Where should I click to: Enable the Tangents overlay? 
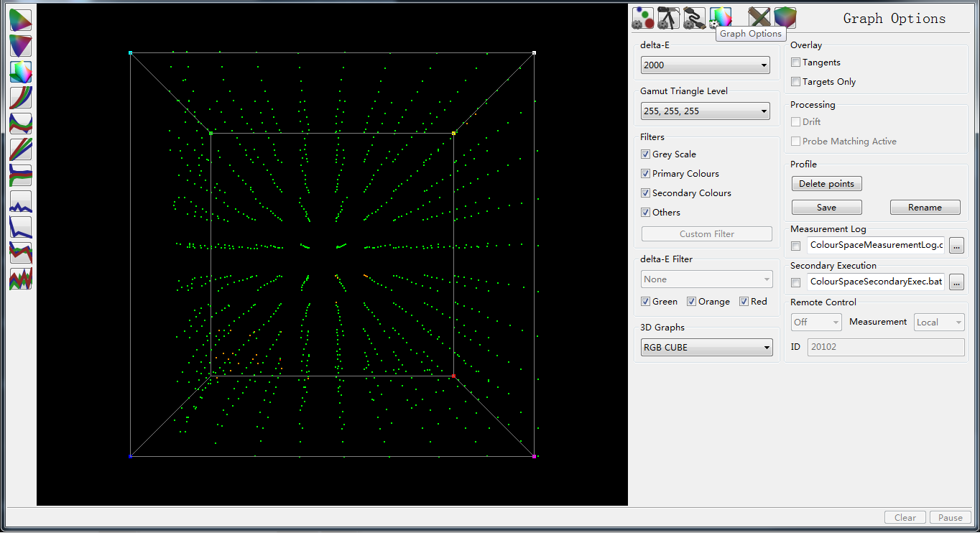(795, 62)
